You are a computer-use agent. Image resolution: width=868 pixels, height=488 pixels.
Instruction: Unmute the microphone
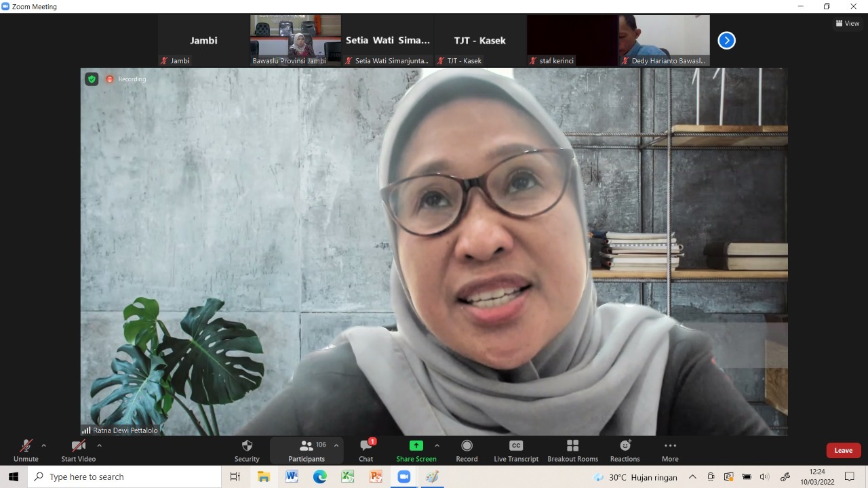(26, 450)
